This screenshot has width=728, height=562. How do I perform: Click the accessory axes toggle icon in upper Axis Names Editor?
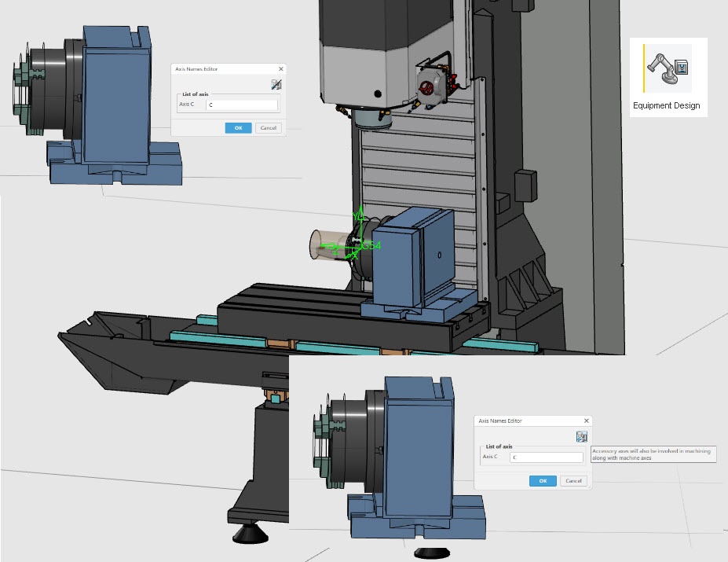[x=276, y=85]
